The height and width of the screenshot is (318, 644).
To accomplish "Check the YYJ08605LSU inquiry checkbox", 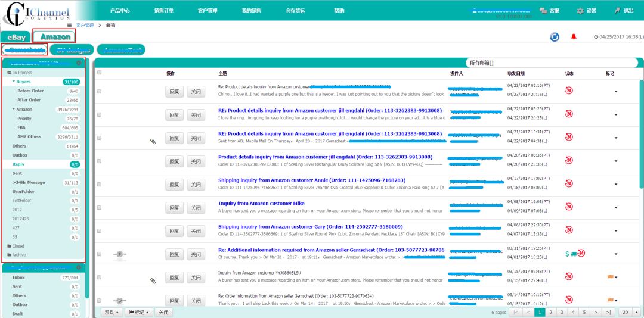I will [x=99, y=277].
